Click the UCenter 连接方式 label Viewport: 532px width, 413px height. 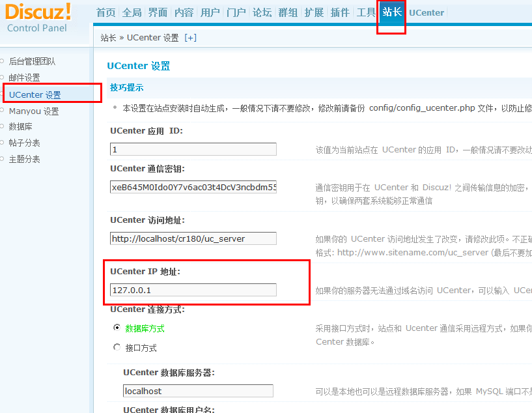pyautogui.click(x=147, y=309)
